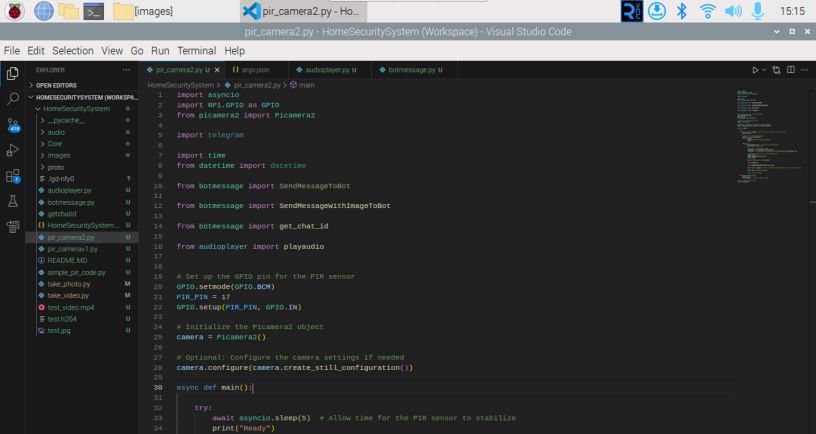Collapse the HOMESECURITYSYSTEM workspace section
The height and width of the screenshot is (434, 816).
click(x=82, y=97)
